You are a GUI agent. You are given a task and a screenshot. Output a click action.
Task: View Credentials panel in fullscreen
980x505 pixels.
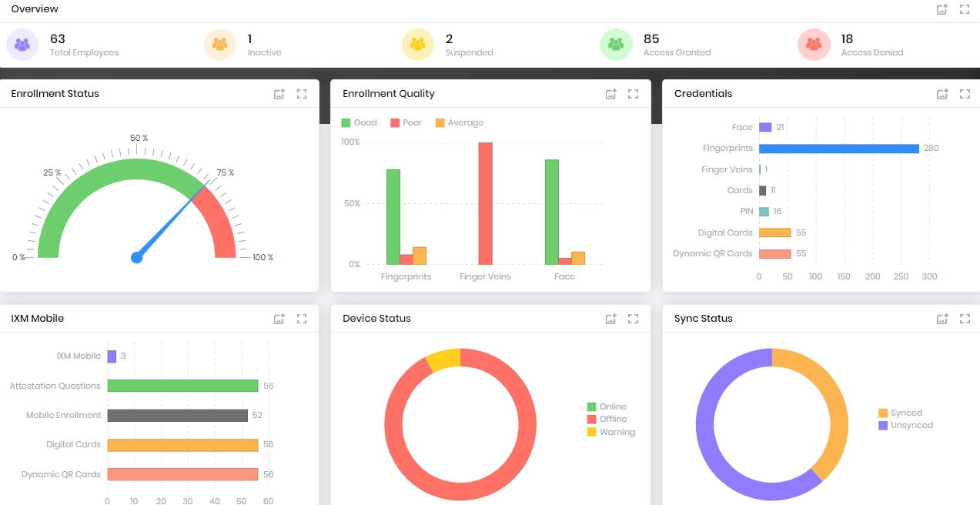pyautogui.click(x=965, y=94)
